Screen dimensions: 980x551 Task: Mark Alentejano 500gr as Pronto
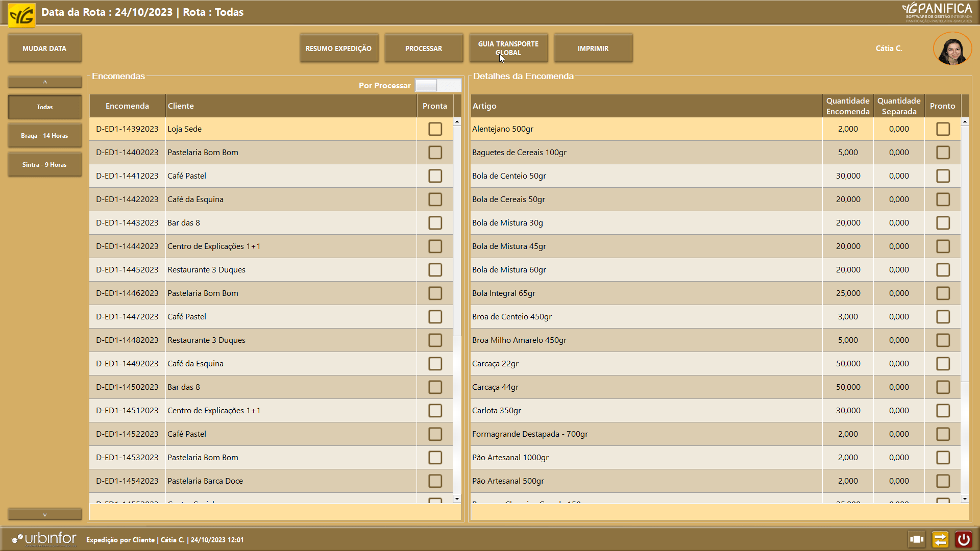coord(943,129)
